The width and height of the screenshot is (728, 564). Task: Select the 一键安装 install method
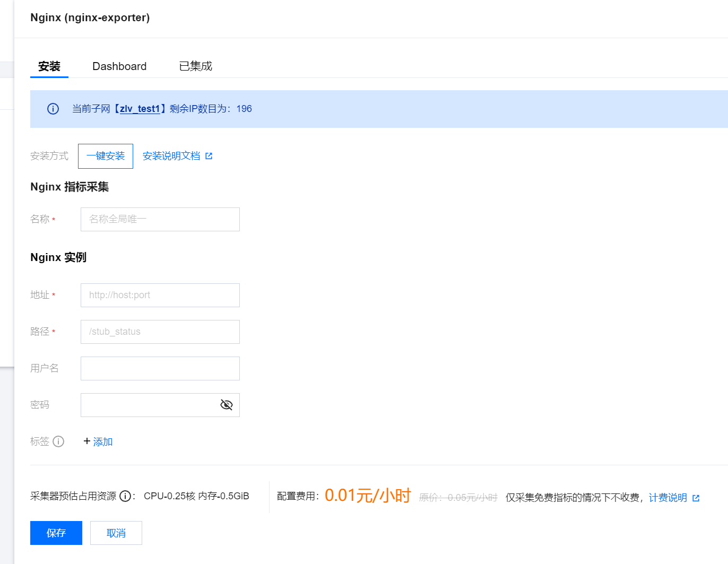pyautogui.click(x=106, y=156)
